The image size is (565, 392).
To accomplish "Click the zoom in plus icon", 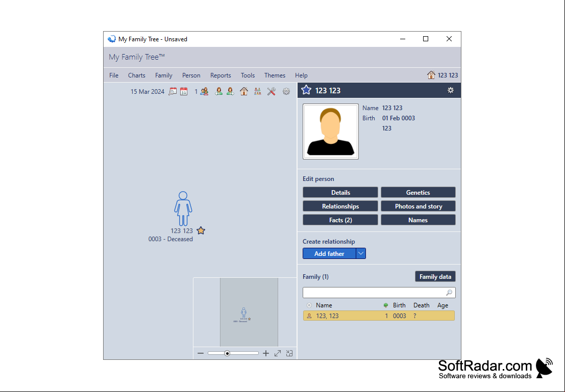I will click(x=266, y=353).
